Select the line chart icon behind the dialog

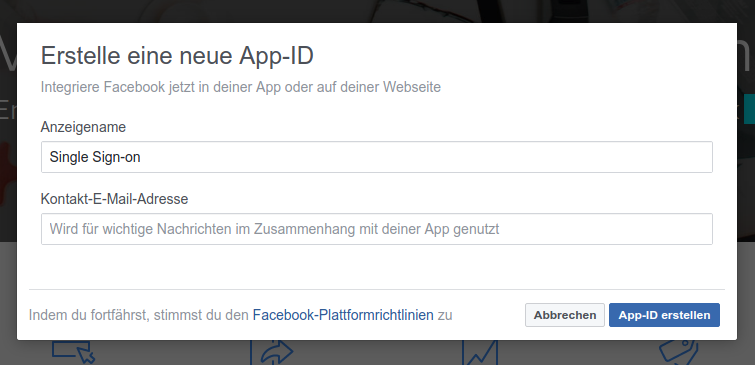click(480, 352)
